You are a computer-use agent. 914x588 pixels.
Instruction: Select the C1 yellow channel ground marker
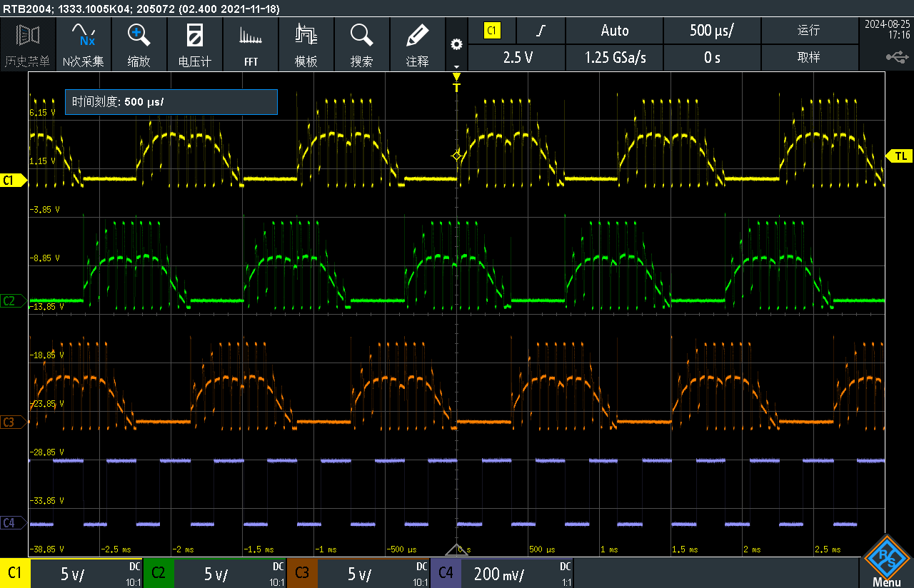point(14,181)
